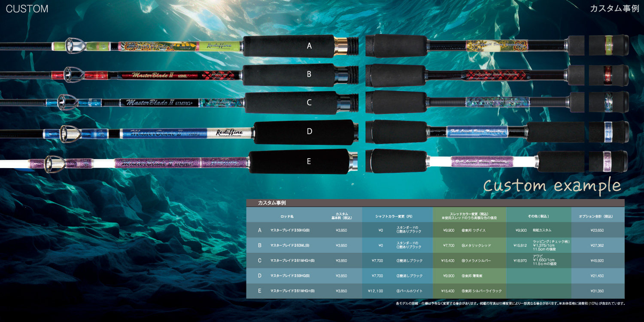The image size is (644, 322).
Task: Click the purple-wrapped guide ring on rod E
Action: [x=57, y=163]
